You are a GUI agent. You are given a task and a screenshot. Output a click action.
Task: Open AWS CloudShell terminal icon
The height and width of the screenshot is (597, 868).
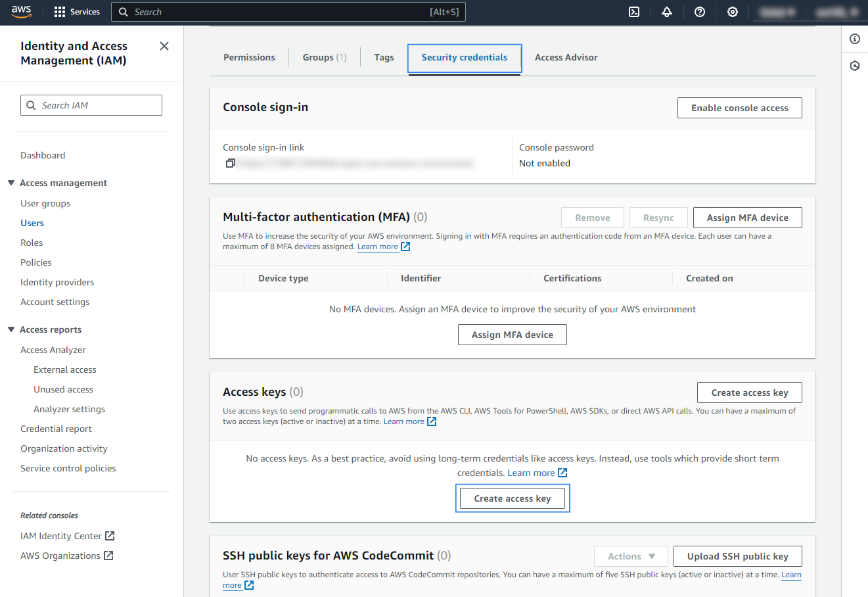pyautogui.click(x=634, y=12)
